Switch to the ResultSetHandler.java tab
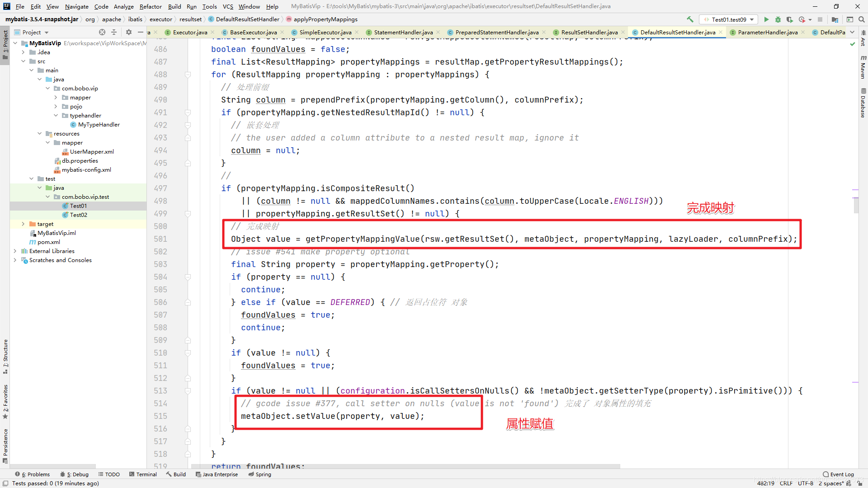 tap(589, 32)
